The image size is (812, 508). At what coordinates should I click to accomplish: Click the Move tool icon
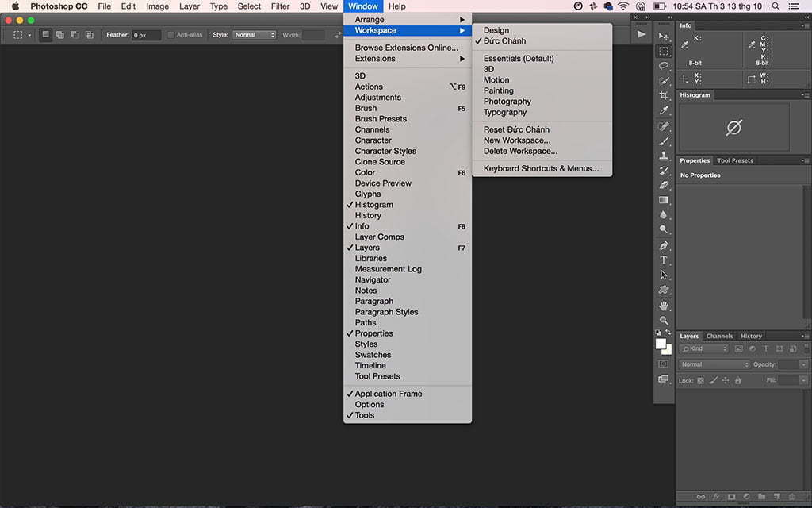point(664,37)
